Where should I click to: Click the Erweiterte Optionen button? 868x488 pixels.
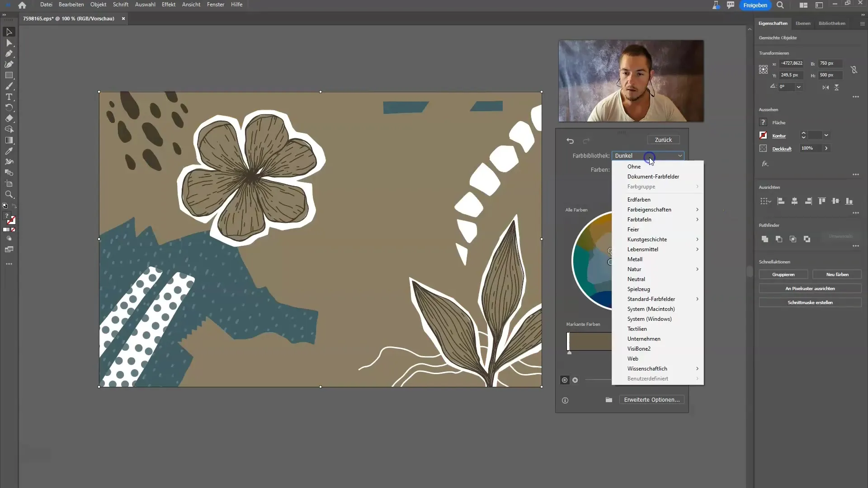pyautogui.click(x=651, y=400)
